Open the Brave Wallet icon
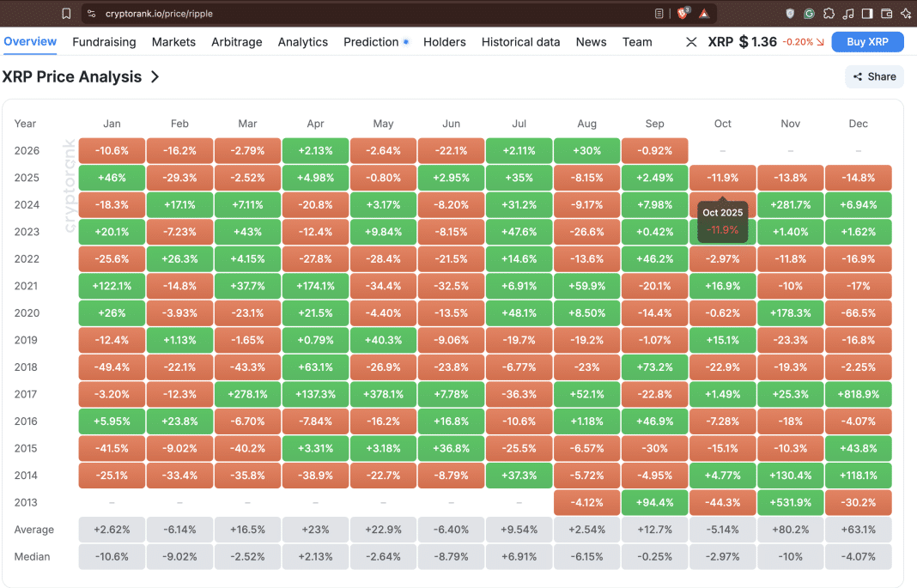The height and width of the screenshot is (588, 917). [x=887, y=14]
